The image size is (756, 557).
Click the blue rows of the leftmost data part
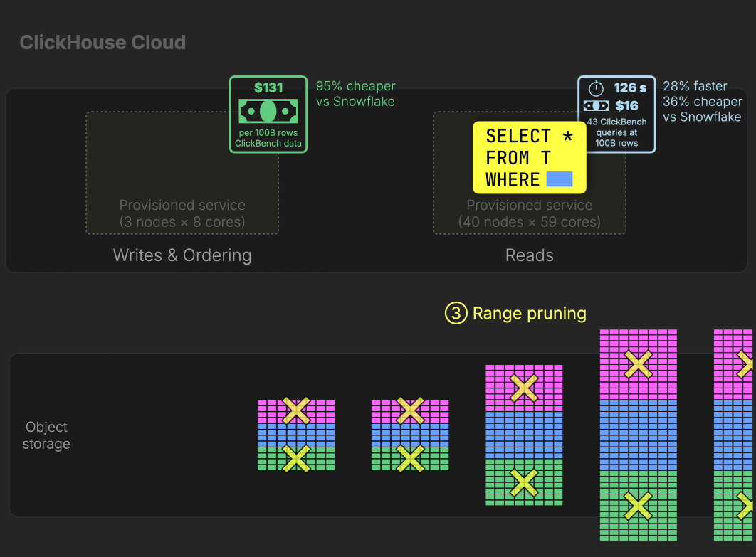(x=296, y=435)
